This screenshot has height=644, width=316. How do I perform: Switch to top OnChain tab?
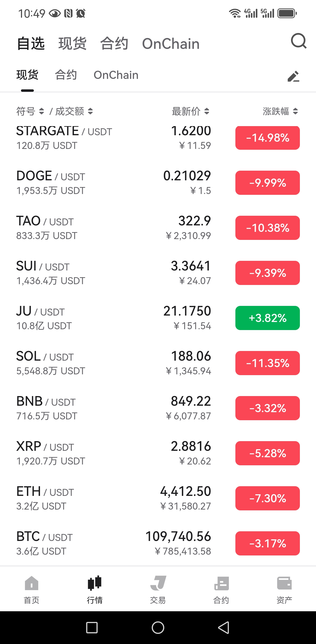click(x=171, y=44)
